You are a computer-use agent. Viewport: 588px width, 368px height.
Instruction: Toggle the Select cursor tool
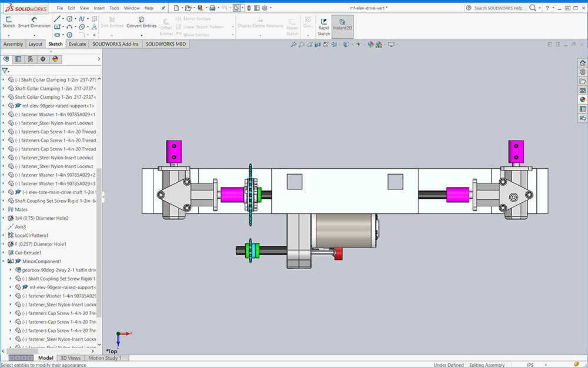pyautogui.click(x=236, y=8)
